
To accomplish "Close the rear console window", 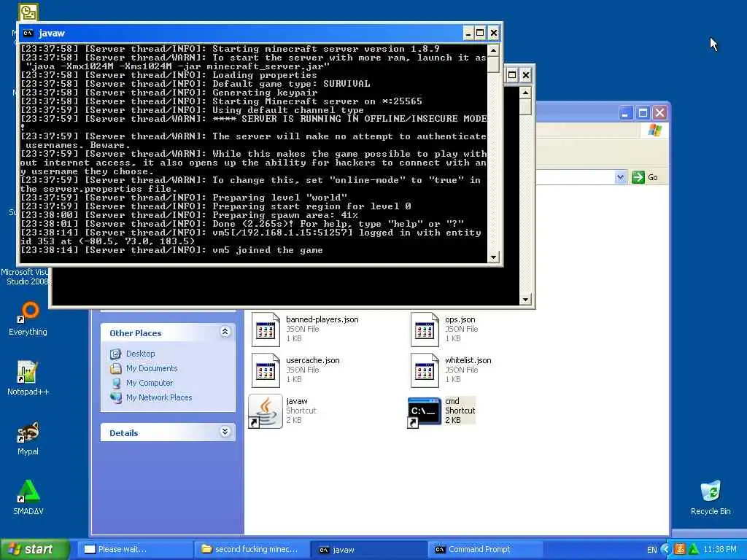I will coord(525,75).
